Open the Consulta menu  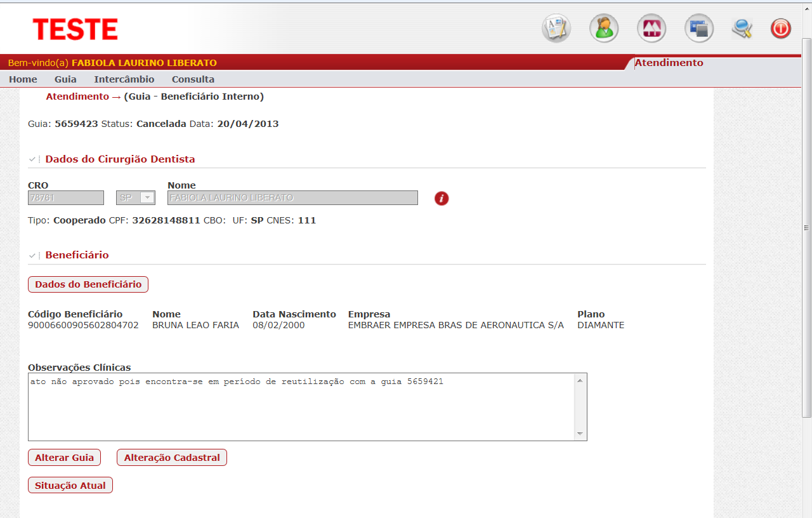(x=193, y=79)
